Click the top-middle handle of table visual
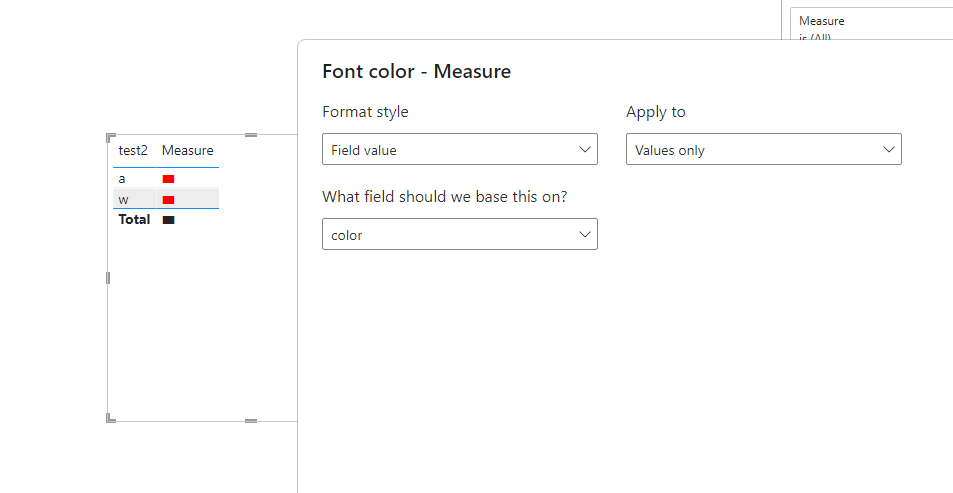This screenshot has height=493, width=953. click(x=251, y=135)
